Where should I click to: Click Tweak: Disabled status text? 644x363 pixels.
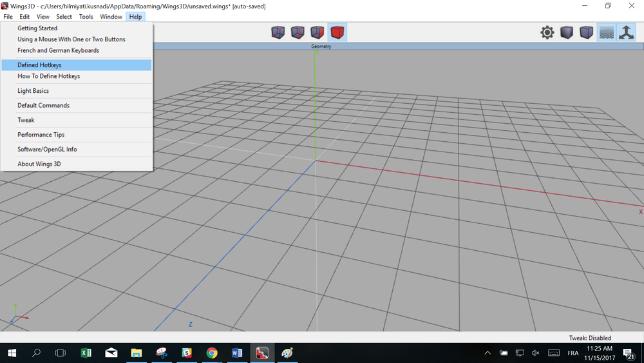tap(590, 338)
